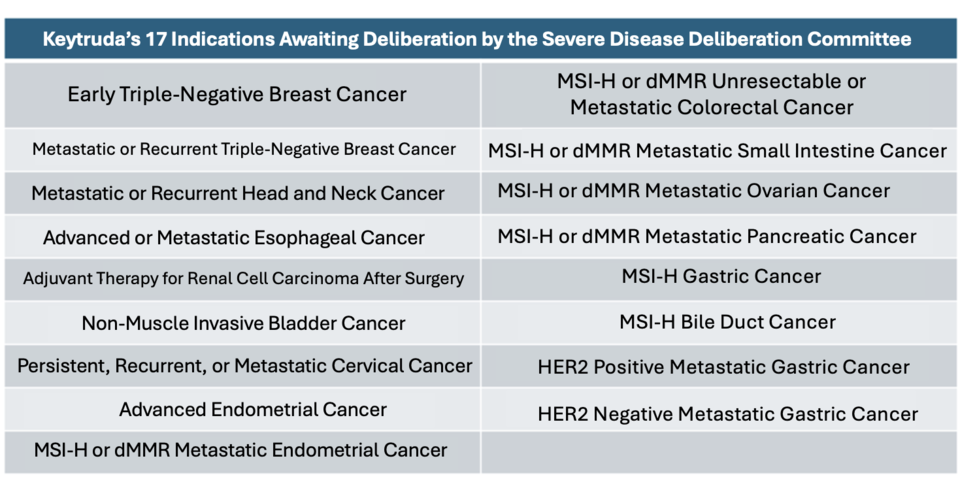Image resolution: width=960 pixels, height=486 pixels.
Task: Click Metastatic or Recurrent Triple-Negative Breast Cancer
Action: pos(244,150)
